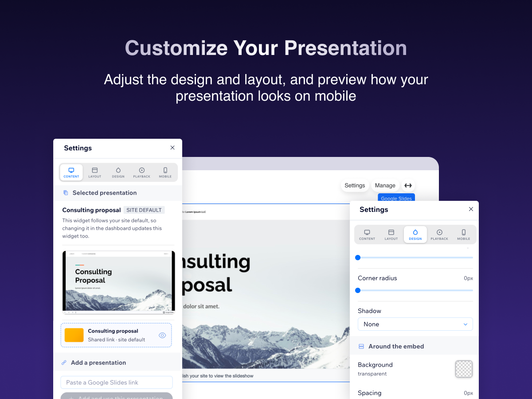Screen dimensions: 532x399
Task: Toggle eye preview for Consulting proposal item
Action: [x=162, y=335]
